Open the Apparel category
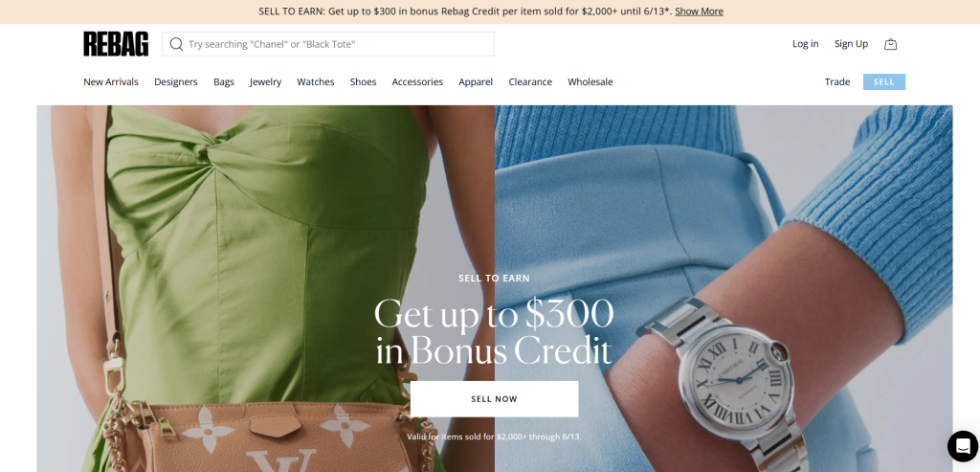This screenshot has height=472, width=980. (x=476, y=82)
